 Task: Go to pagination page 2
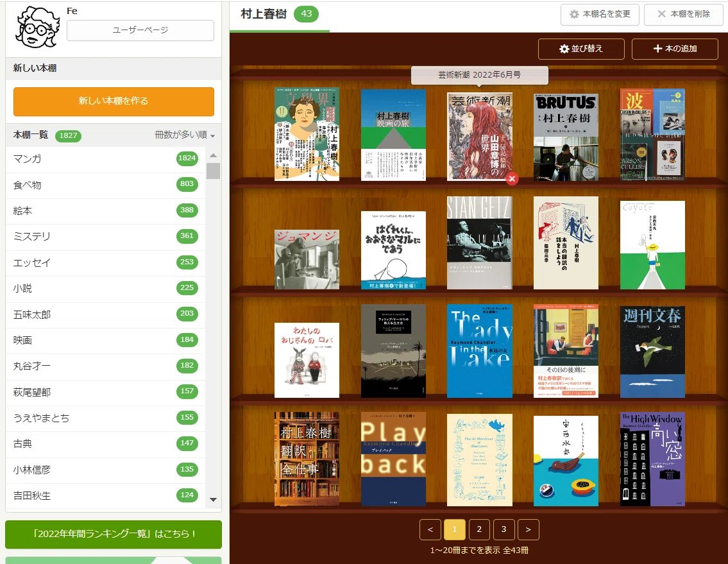point(480,529)
